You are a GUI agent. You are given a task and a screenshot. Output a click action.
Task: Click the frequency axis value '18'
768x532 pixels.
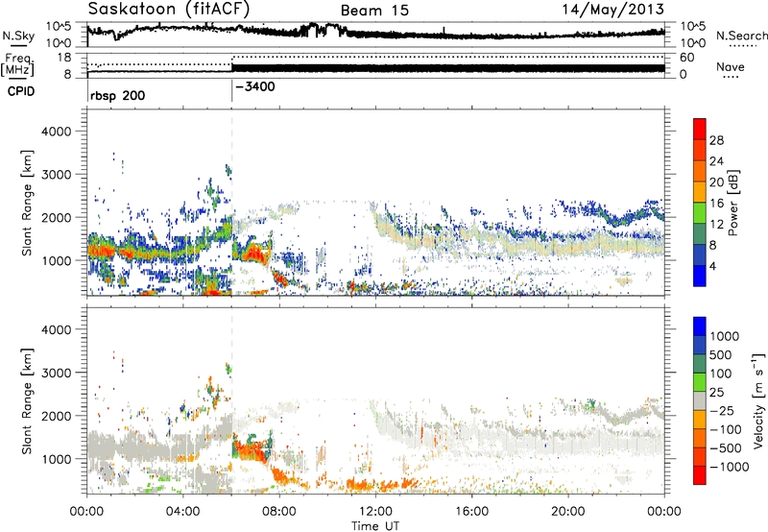pos(63,58)
